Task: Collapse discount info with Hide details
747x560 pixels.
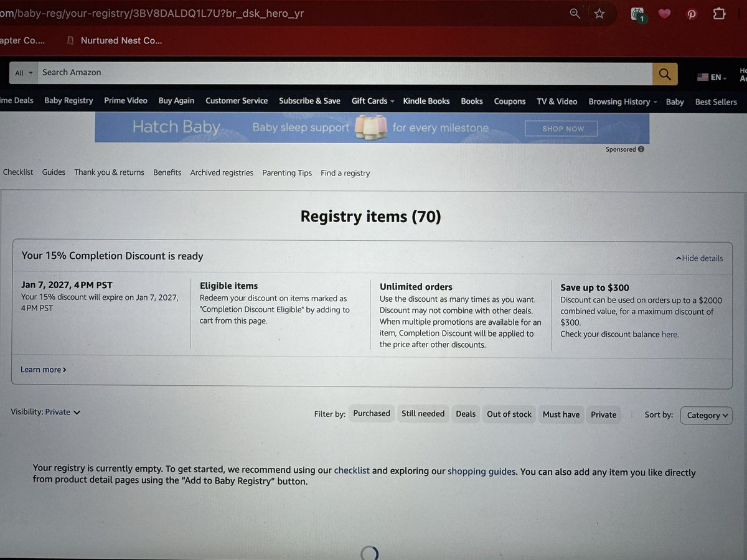Action: click(699, 258)
